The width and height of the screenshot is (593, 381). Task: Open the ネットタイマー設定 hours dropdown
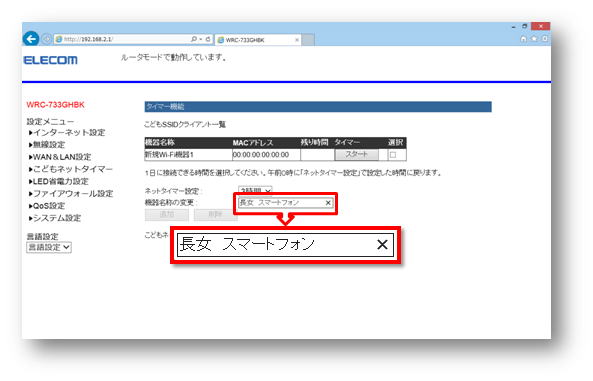255,190
